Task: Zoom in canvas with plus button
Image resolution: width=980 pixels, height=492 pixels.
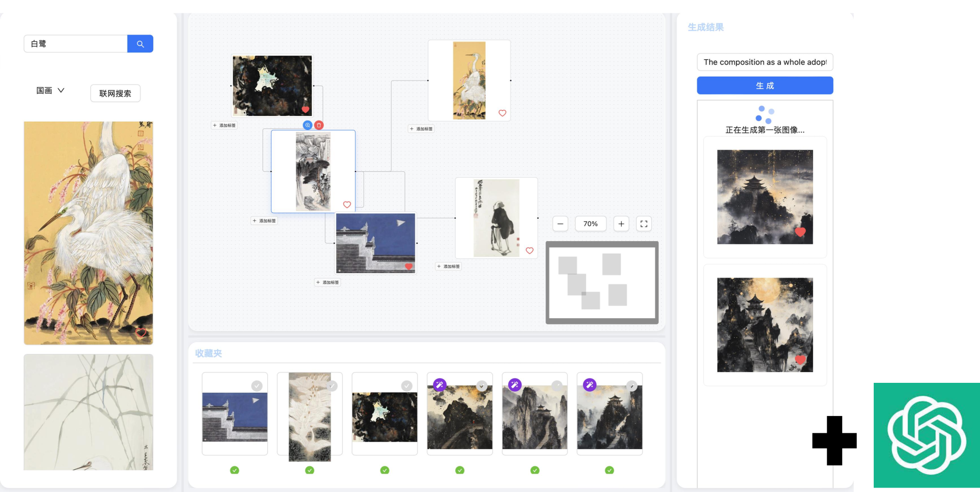Action: [621, 224]
